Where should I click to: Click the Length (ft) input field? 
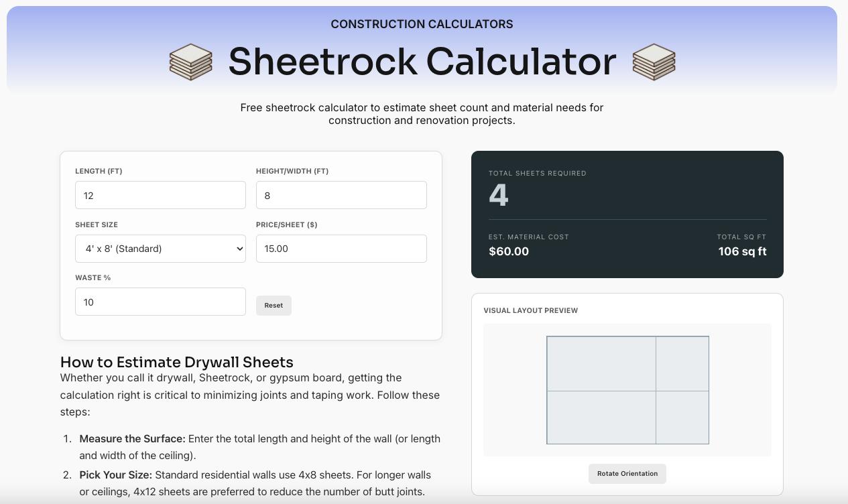point(160,194)
